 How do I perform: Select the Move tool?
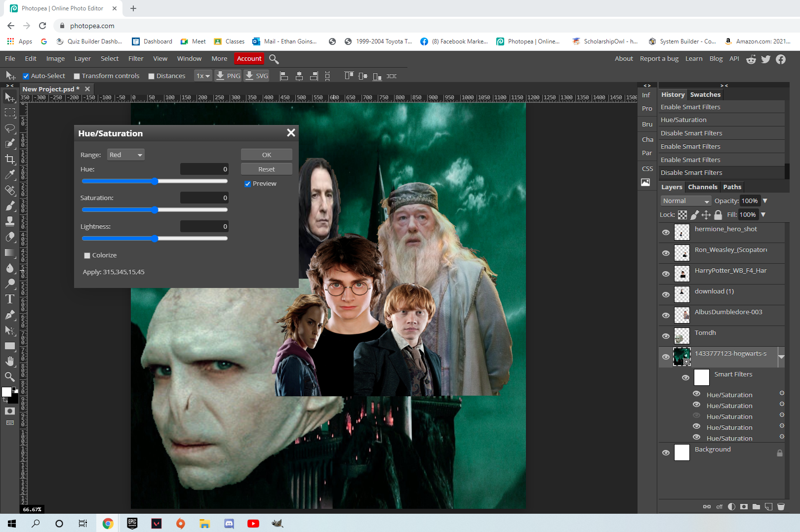coord(10,97)
